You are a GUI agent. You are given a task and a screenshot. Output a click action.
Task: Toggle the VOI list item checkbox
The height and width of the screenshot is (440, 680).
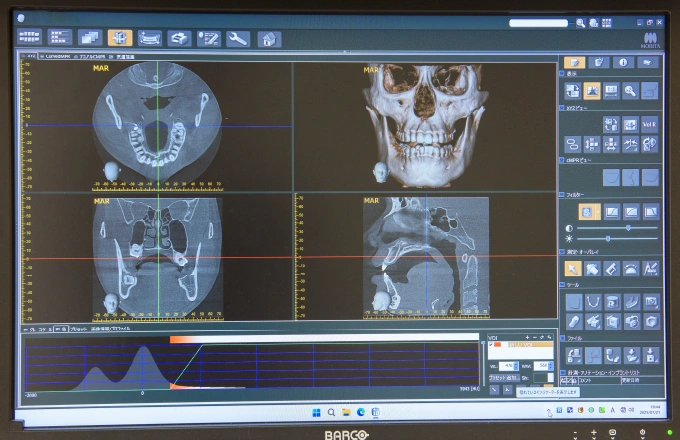(492, 345)
